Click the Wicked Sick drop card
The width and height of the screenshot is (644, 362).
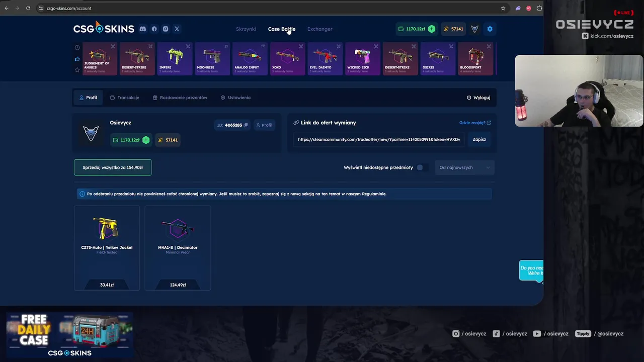(363, 59)
